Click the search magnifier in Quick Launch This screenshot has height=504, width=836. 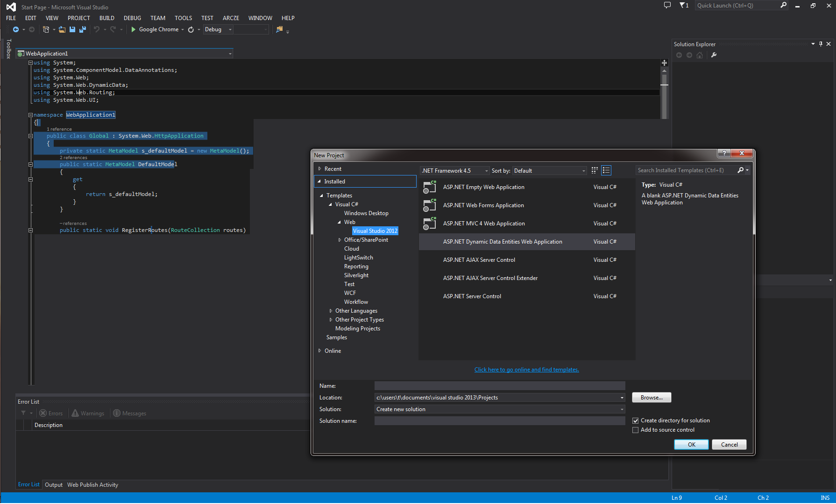click(x=783, y=5)
